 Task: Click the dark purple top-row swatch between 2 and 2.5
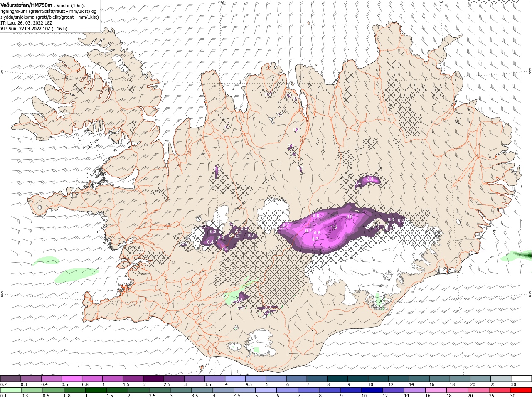[x=153, y=379]
